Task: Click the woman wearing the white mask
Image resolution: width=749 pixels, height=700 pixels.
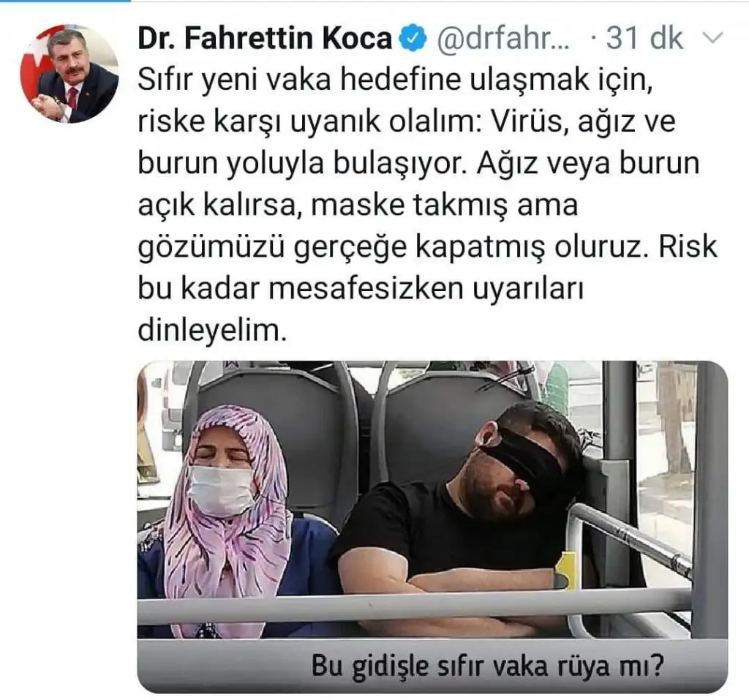Action: [x=225, y=521]
